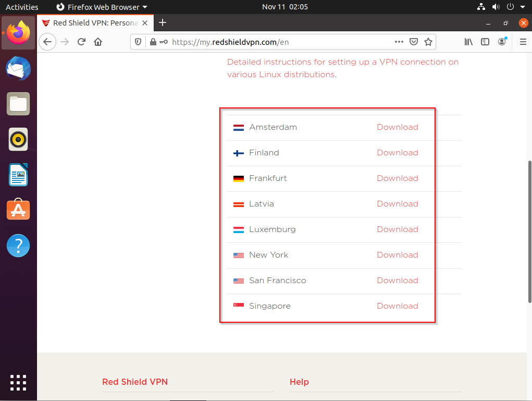Open tracking protection shield icon
The width and height of the screenshot is (532, 401).
pyautogui.click(x=139, y=42)
